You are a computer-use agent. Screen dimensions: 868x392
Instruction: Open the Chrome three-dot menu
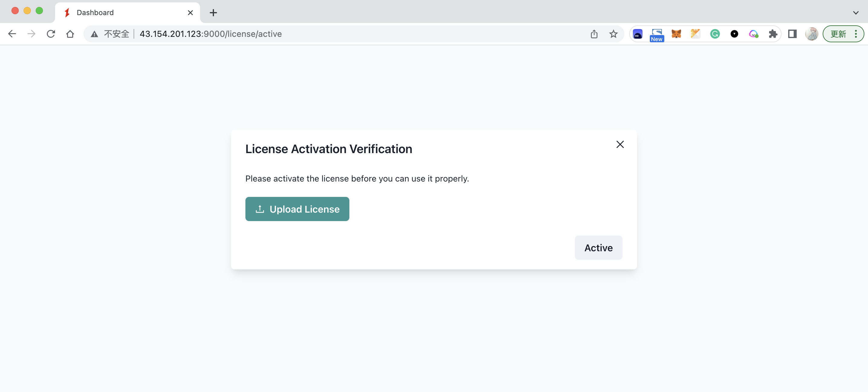856,34
